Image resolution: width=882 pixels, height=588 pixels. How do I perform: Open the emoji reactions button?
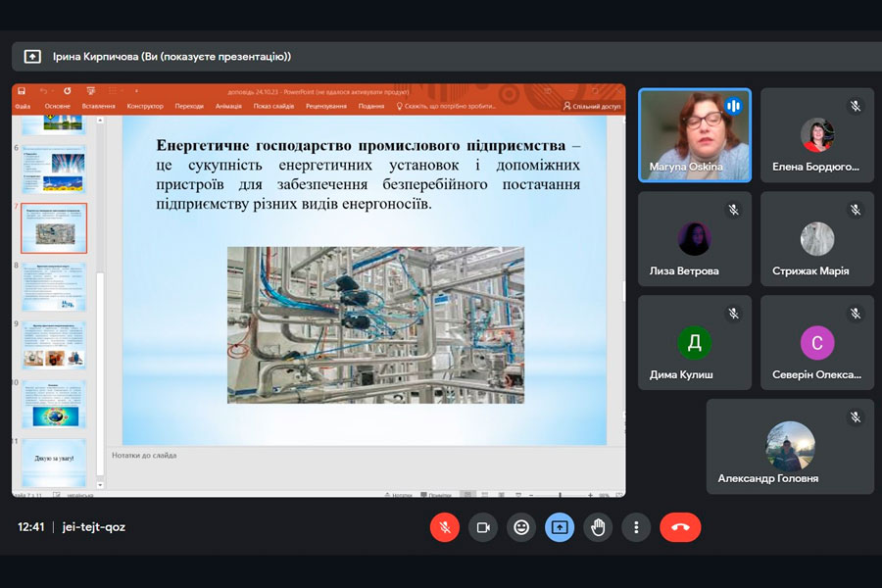click(521, 527)
